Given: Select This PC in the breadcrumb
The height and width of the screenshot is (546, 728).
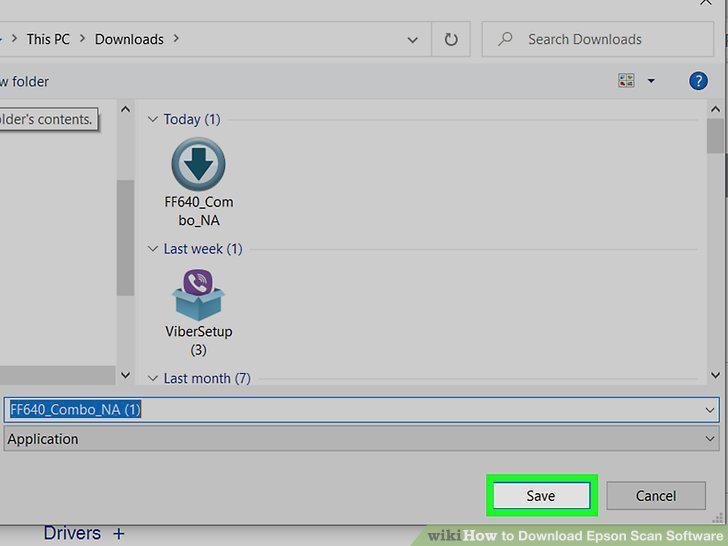Looking at the screenshot, I should tap(48, 39).
